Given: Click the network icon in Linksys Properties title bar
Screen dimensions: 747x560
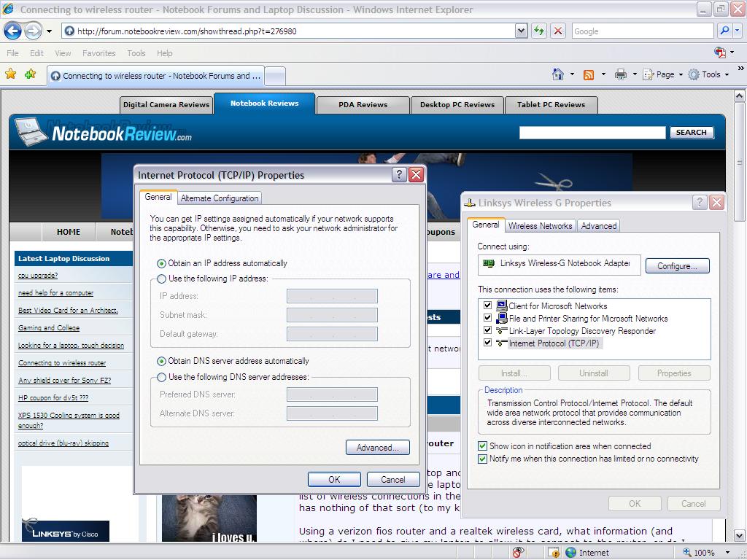Looking at the screenshot, I should (470, 203).
